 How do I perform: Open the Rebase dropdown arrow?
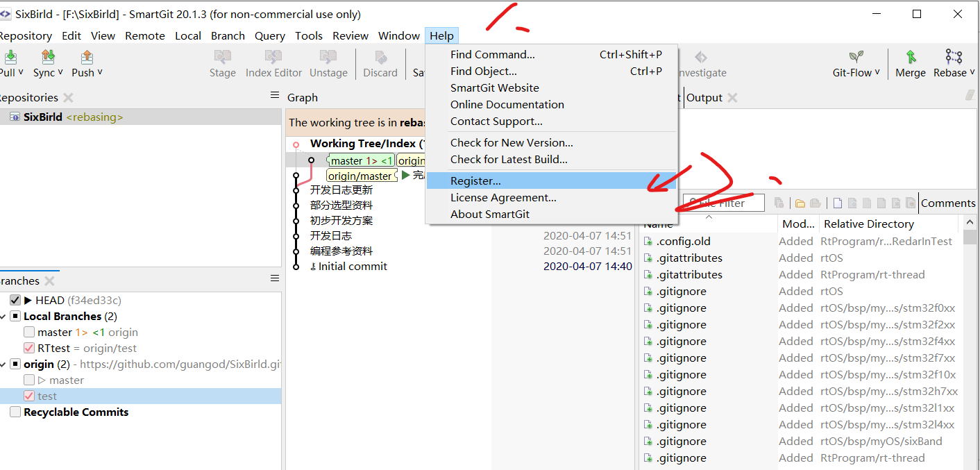pyautogui.click(x=972, y=72)
